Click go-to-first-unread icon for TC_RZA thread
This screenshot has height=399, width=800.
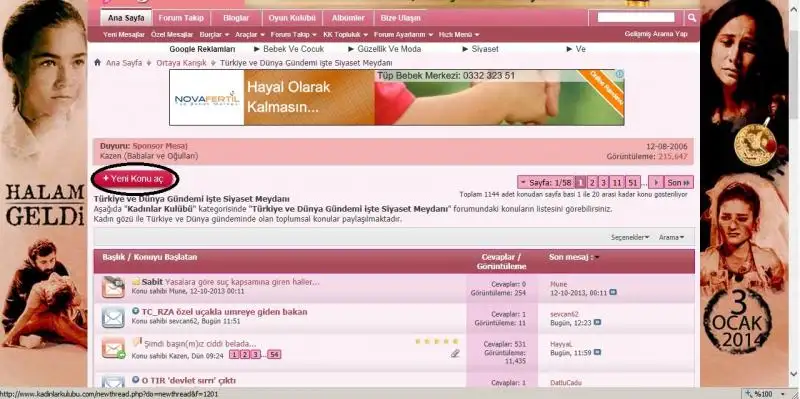135,311
